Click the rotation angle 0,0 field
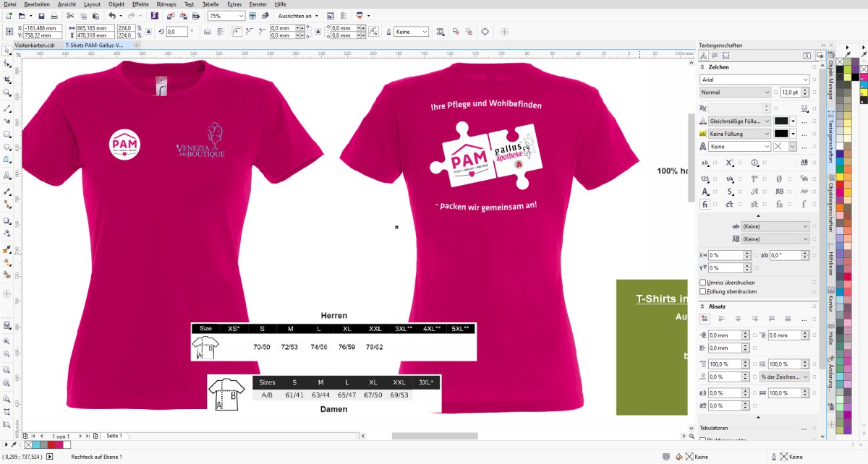The width and height of the screenshot is (868, 464). point(177,32)
